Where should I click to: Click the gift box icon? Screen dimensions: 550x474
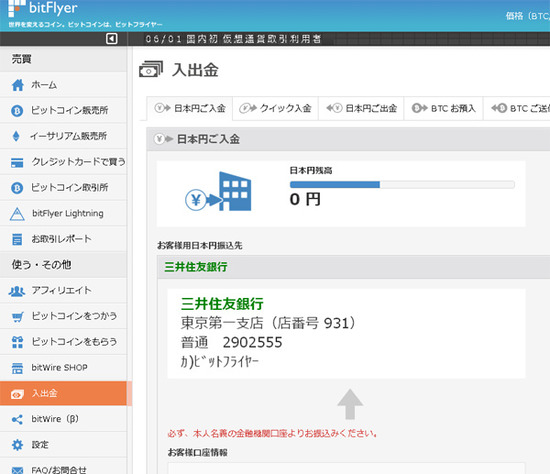(x=17, y=342)
